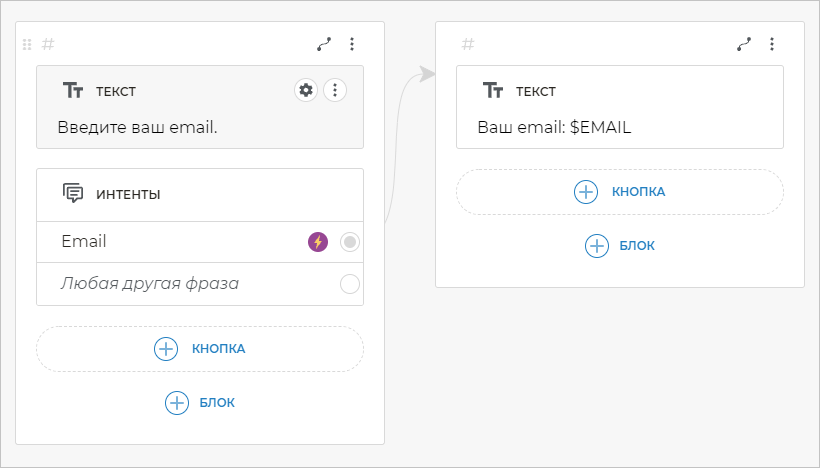Image resolution: width=820 pixels, height=468 pixels.
Task: Open three-dot menu of 'Введите ваш email' block
Action: tap(335, 91)
